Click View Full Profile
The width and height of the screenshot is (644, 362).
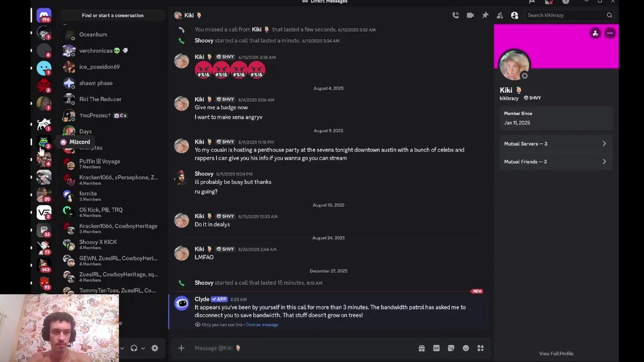[x=556, y=353]
